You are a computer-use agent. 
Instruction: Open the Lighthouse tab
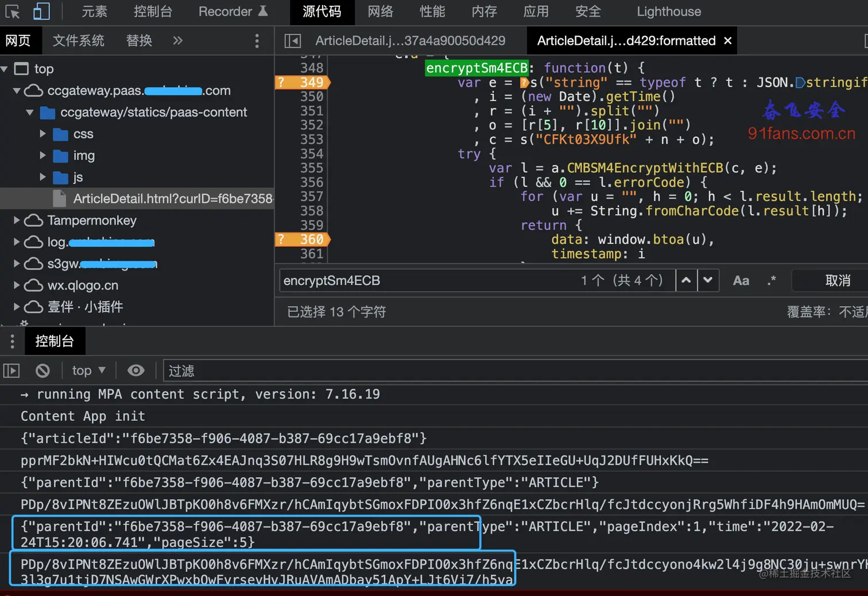669,11
